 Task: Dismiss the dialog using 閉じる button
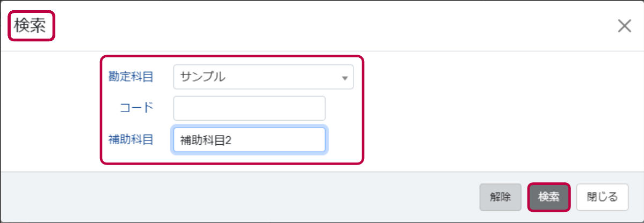(602, 197)
